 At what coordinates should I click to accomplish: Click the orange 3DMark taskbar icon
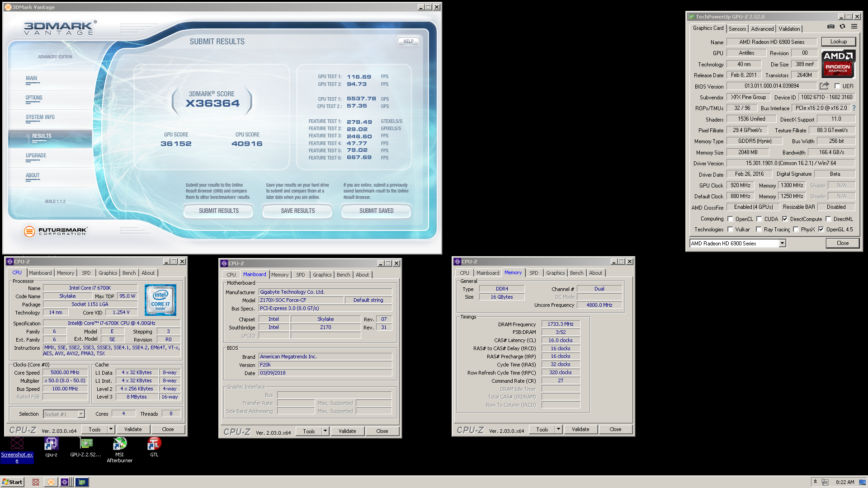(51, 482)
